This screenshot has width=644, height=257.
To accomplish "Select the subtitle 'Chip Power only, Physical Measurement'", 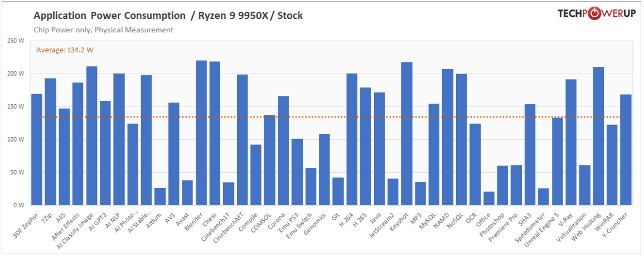I will (103, 30).
